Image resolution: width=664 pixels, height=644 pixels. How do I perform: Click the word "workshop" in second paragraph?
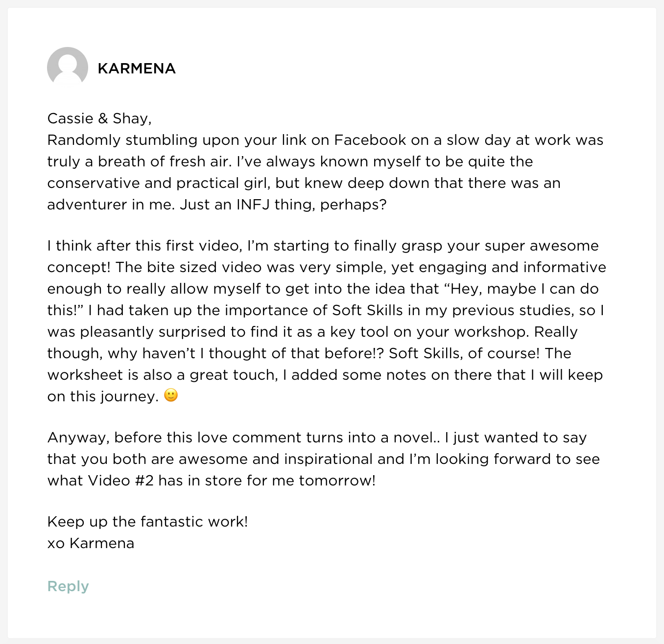click(491, 332)
